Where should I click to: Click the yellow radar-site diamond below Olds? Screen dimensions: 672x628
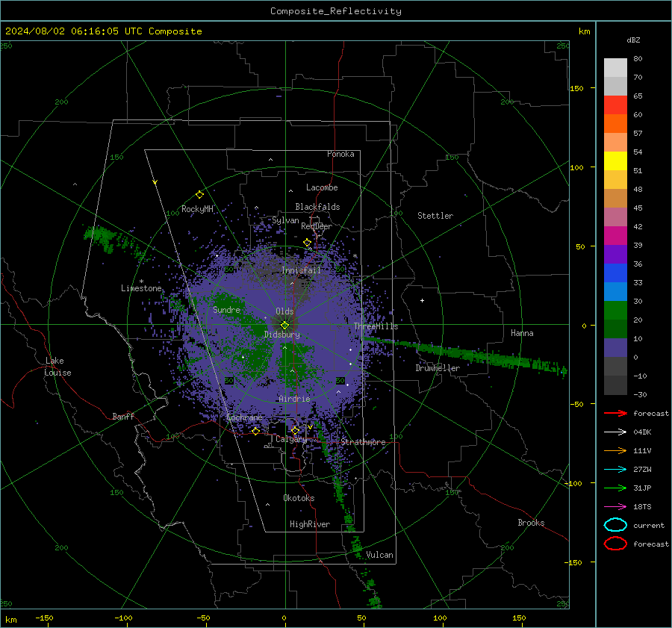coord(284,325)
